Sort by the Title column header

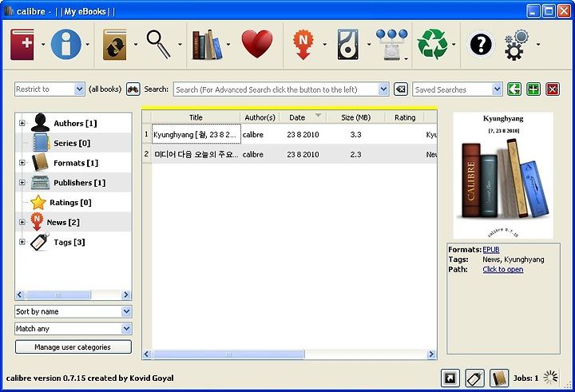coord(196,117)
